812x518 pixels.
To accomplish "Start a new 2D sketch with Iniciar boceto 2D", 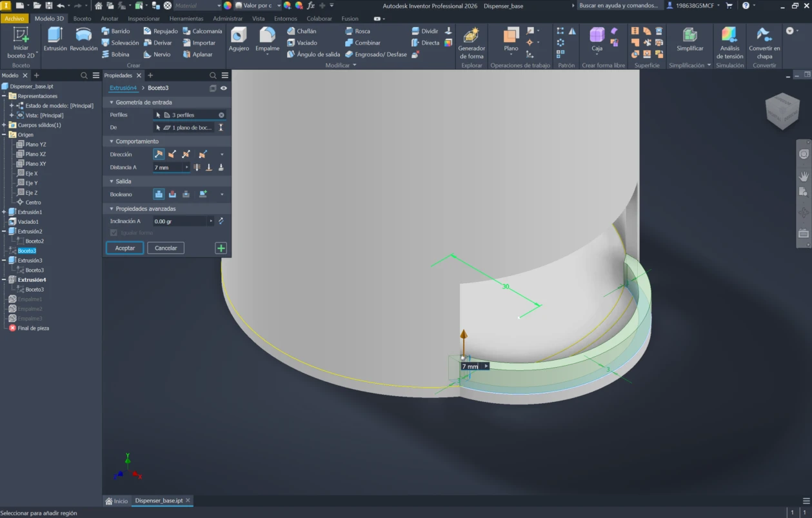I will [21, 43].
